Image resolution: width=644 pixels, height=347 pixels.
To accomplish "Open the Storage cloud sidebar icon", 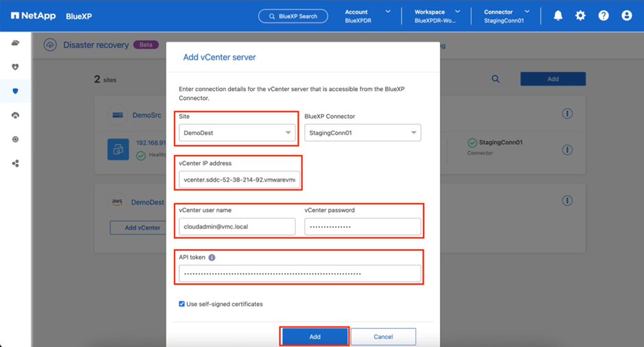I will [x=15, y=43].
